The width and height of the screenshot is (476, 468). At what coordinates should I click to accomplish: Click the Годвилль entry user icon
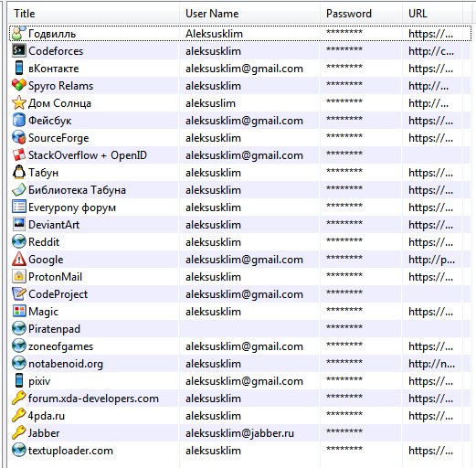click(x=18, y=34)
